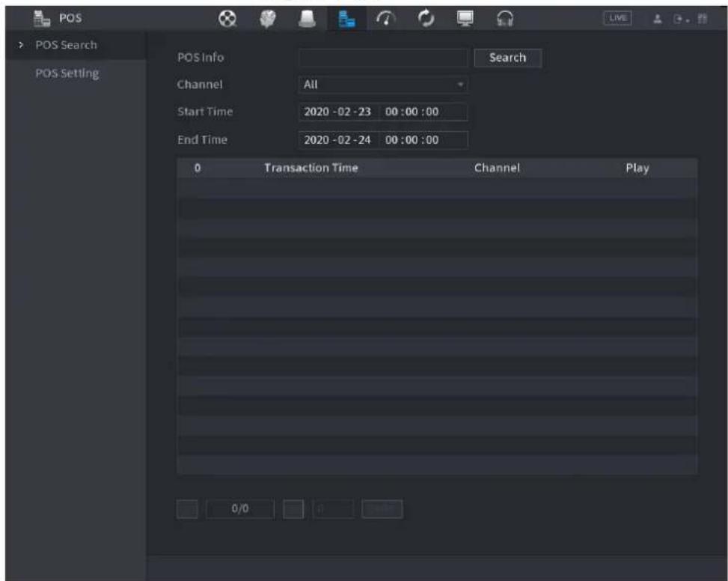Click the Transaction Time column header
The width and height of the screenshot is (728, 581).
(x=311, y=168)
